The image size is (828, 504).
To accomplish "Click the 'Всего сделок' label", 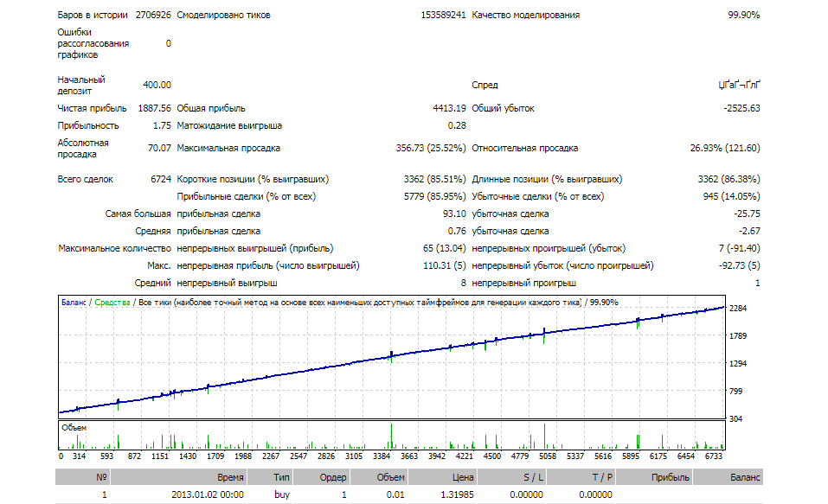I will (x=85, y=179).
